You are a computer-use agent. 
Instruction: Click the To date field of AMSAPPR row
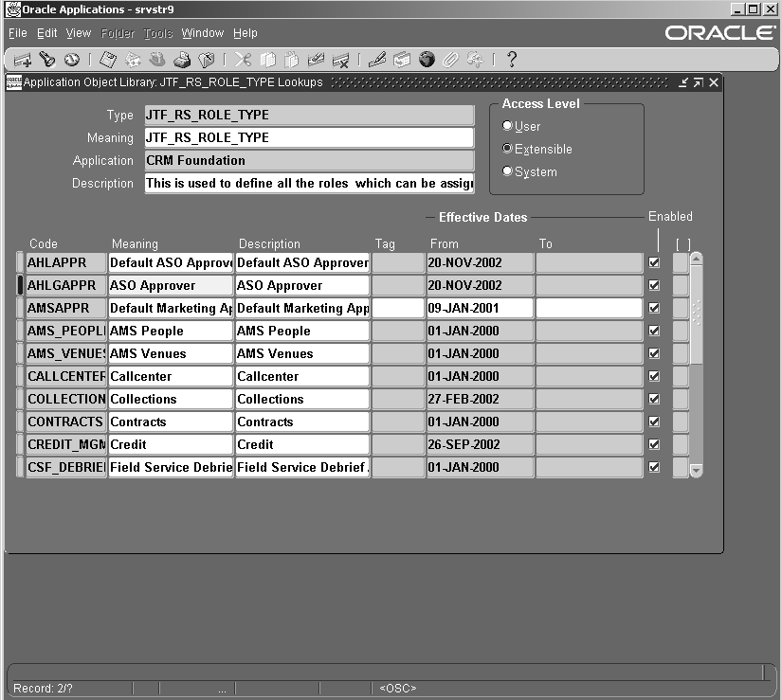coord(589,308)
